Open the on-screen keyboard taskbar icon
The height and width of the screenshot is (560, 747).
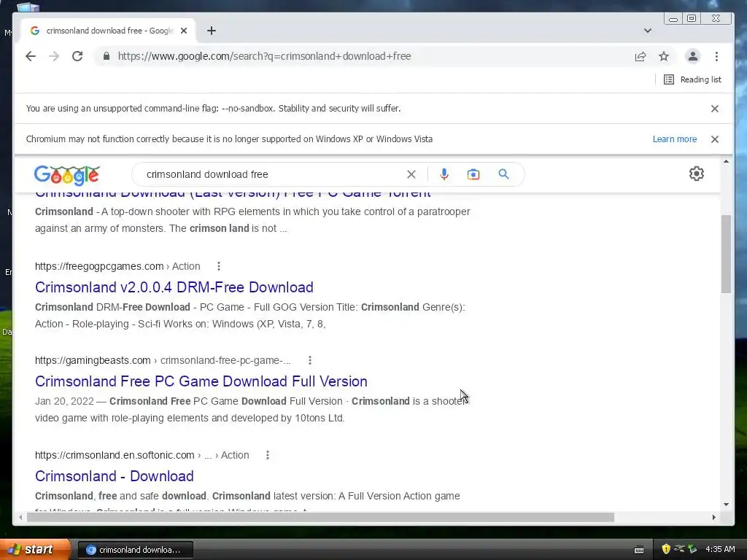(x=639, y=550)
